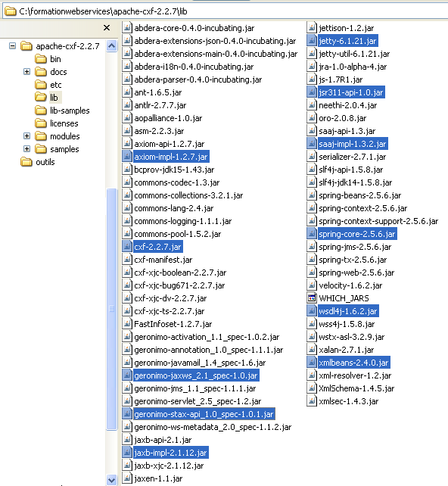Select file XmlSchema-1.4.5.jar
This screenshot has height=486, width=448.
tap(356, 388)
